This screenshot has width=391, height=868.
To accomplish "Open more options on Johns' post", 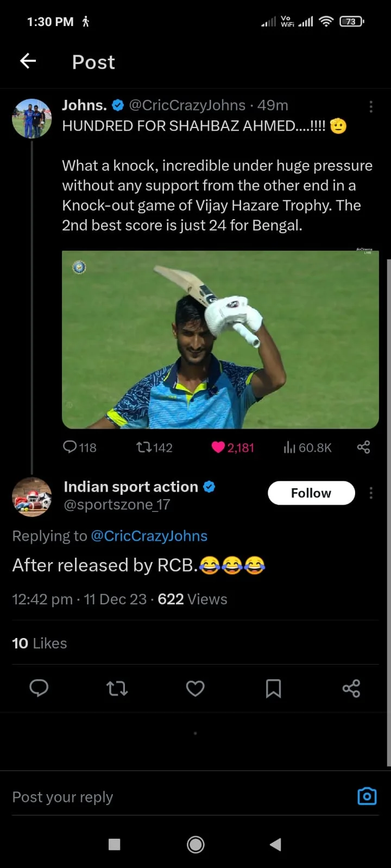I will coord(371,106).
